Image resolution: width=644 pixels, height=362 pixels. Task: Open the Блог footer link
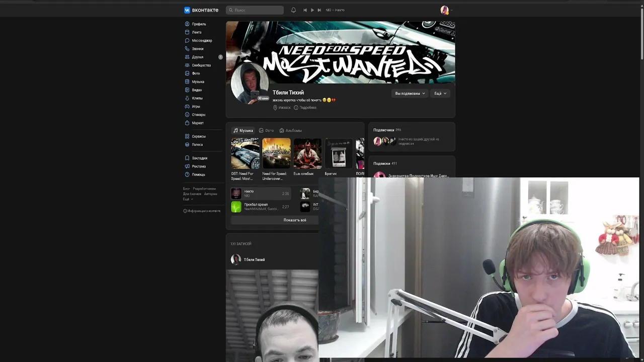(186, 189)
